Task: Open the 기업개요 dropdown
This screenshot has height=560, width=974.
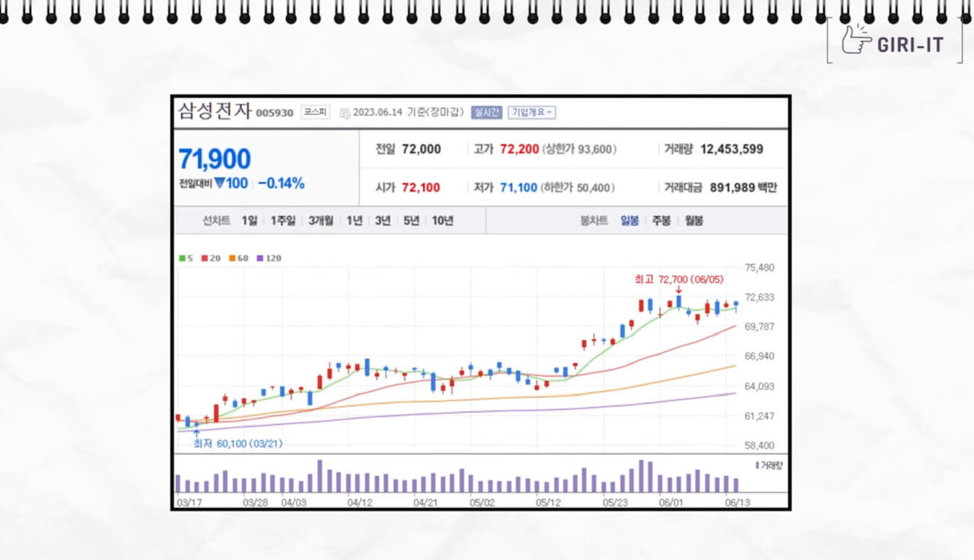Action: [x=532, y=112]
